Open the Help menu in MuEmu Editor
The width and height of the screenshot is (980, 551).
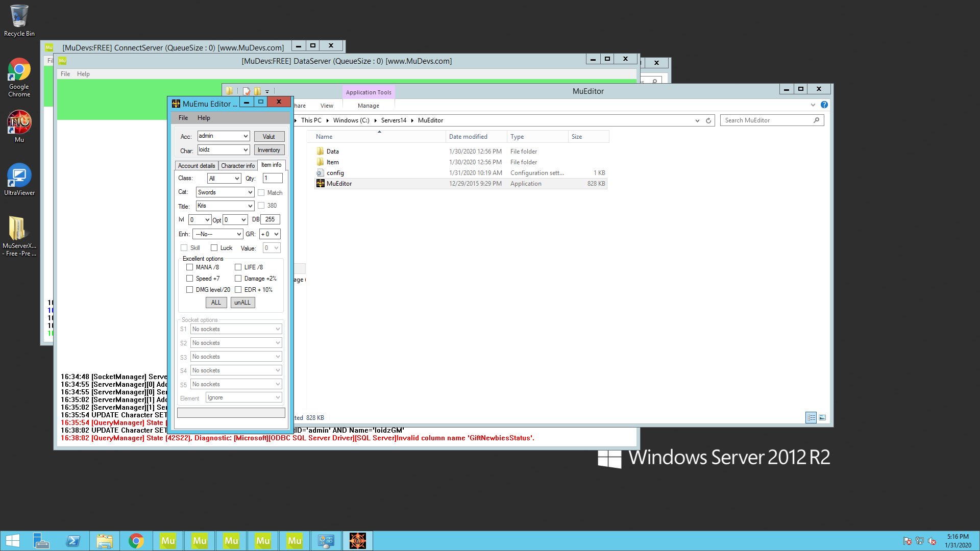(x=204, y=118)
